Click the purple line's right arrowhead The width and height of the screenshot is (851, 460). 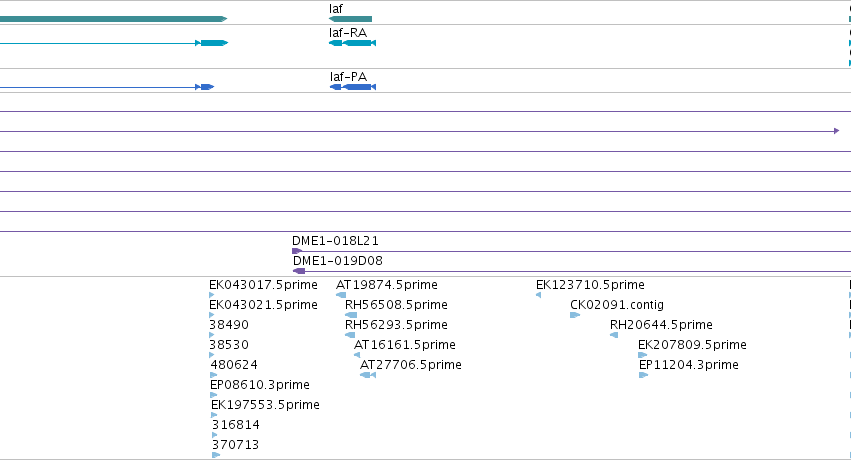[x=836, y=131]
